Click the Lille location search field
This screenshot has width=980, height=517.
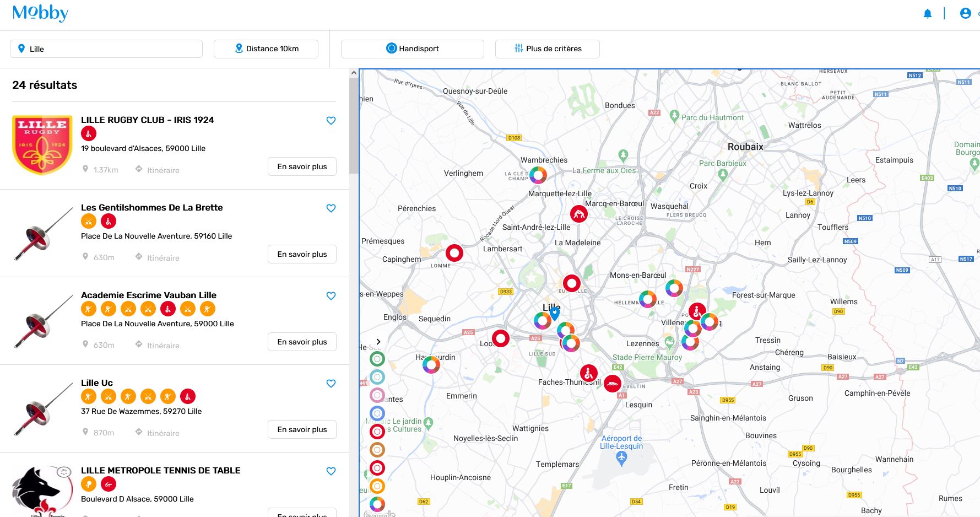point(106,49)
